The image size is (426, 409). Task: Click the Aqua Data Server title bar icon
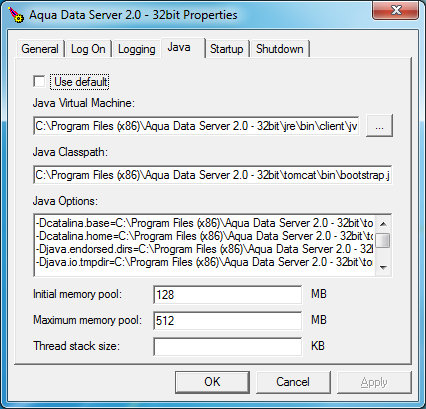pos(16,15)
